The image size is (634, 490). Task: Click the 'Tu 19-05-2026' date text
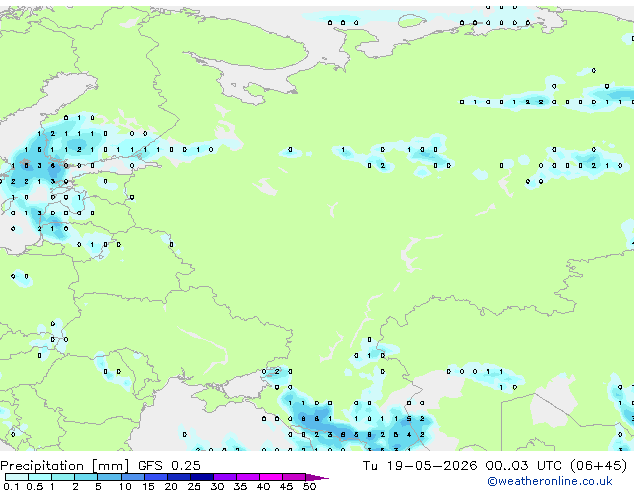click(x=420, y=466)
